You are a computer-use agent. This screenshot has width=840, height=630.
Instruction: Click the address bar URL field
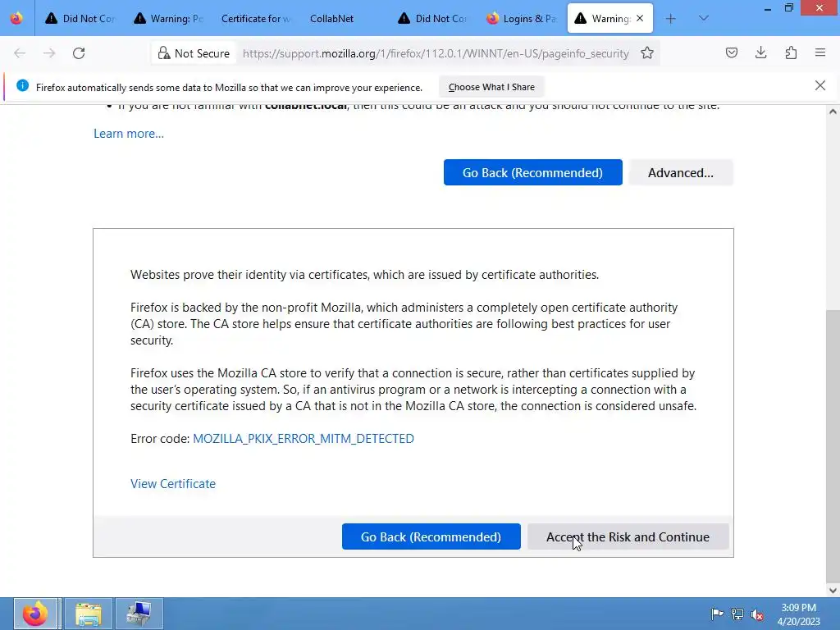tap(436, 53)
